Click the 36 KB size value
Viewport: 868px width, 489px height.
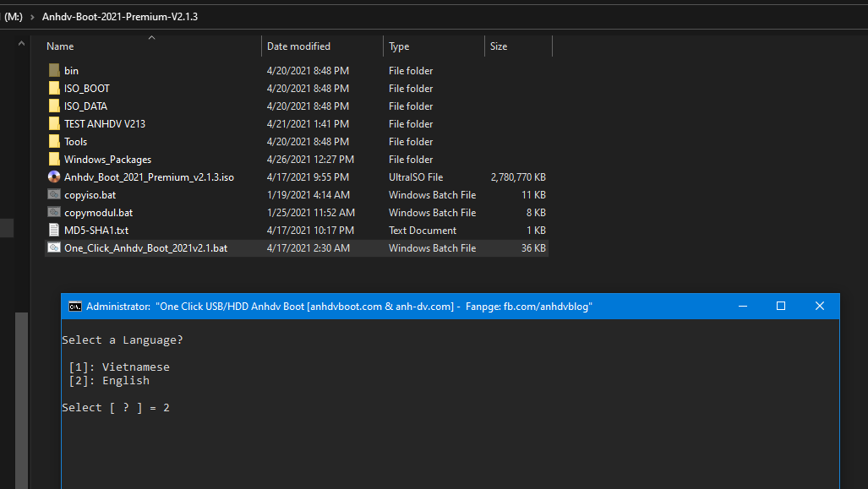pyautogui.click(x=533, y=247)
